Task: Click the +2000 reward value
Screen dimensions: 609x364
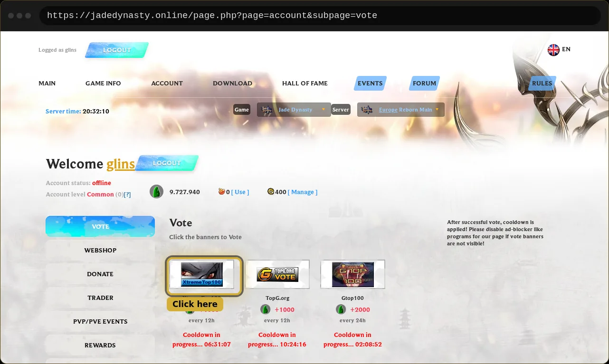Action: [360, 310]
